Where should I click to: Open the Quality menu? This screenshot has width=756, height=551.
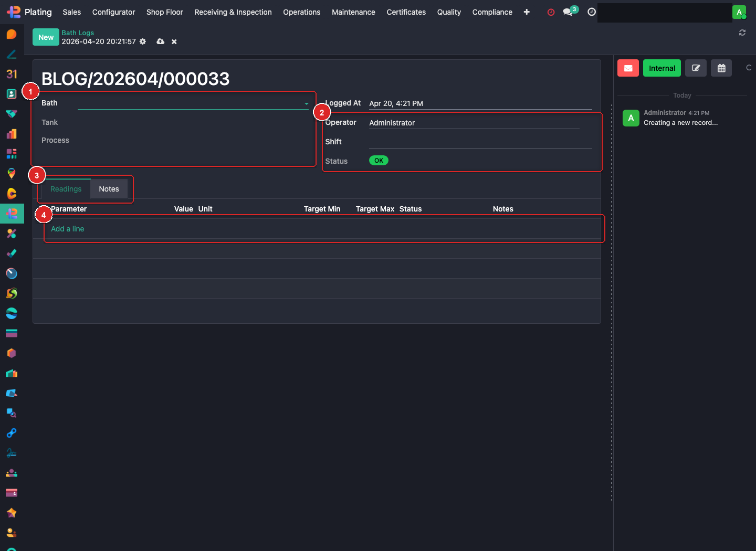(449, 12)
